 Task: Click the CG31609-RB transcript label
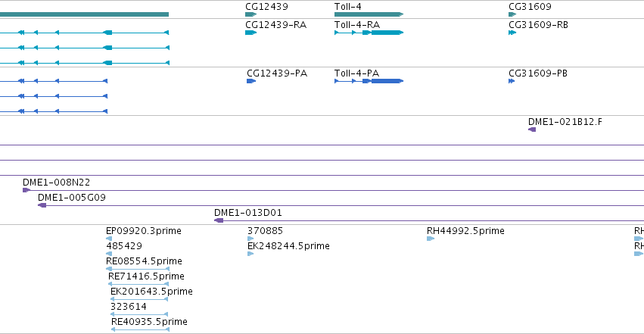(538, 25)
